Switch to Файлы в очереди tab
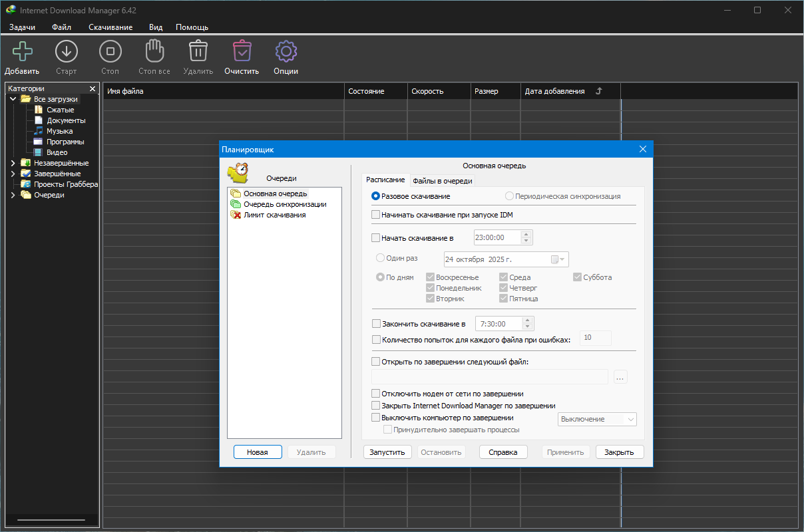The width and height of the screenshot is (804, 532). click(x=442, y=180)
